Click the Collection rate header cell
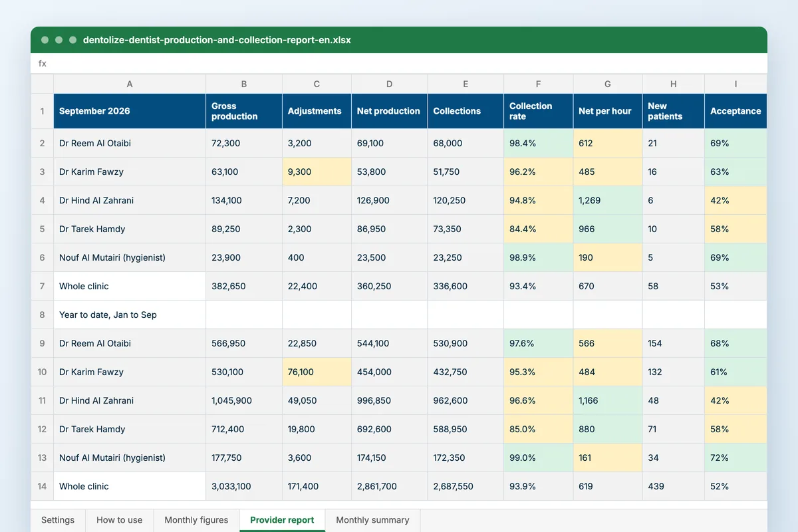The height and width of the screenshot is (532, 798). coord(538,111)
